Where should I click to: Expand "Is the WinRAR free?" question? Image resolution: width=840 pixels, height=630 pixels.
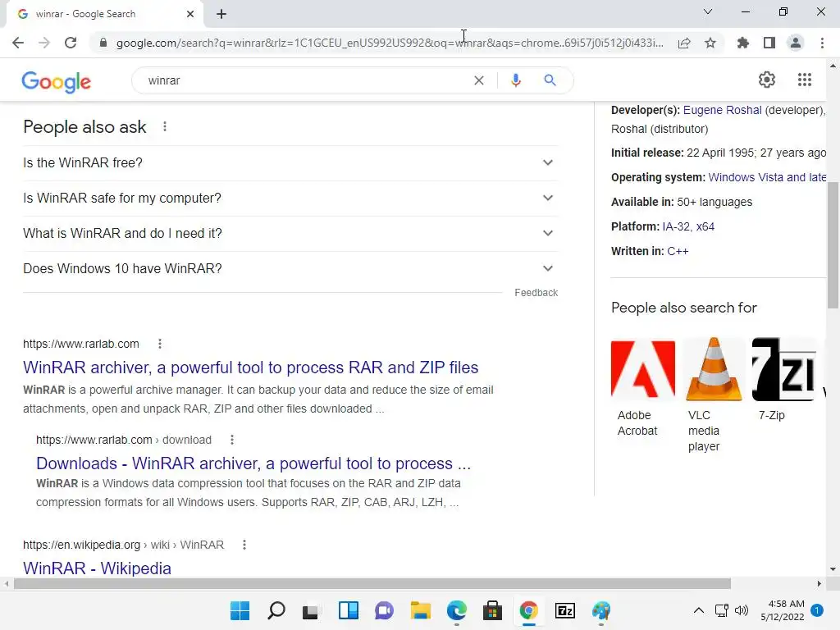pos(290,163)
